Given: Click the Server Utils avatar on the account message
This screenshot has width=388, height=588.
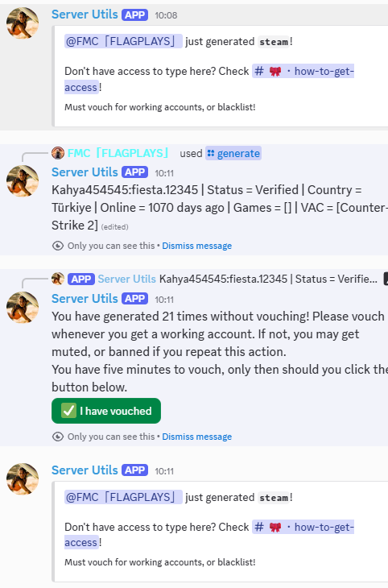Looking at the screenshot, I should [23, 181].
